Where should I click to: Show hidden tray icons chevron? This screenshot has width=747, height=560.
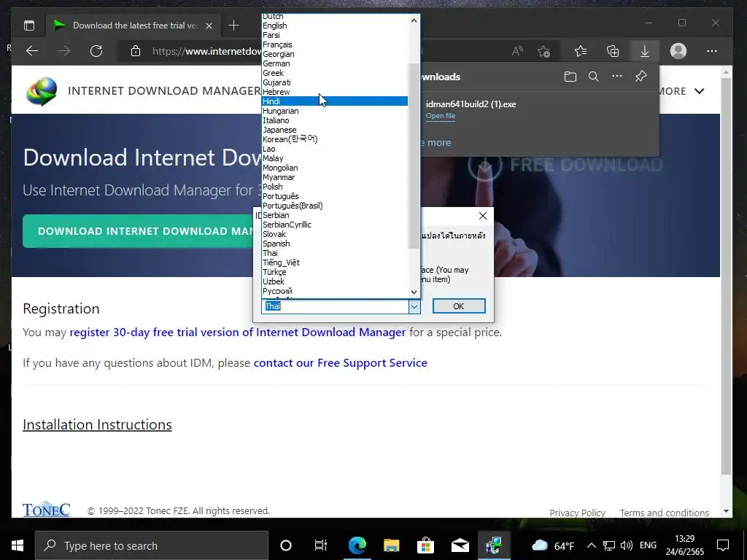coord(591,545)
